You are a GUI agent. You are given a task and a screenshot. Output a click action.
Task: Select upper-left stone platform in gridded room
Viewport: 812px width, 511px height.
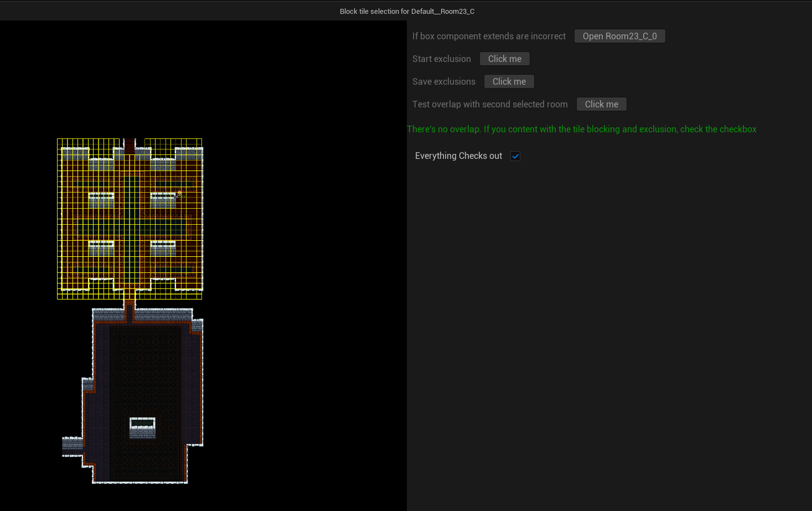point(101,200)
